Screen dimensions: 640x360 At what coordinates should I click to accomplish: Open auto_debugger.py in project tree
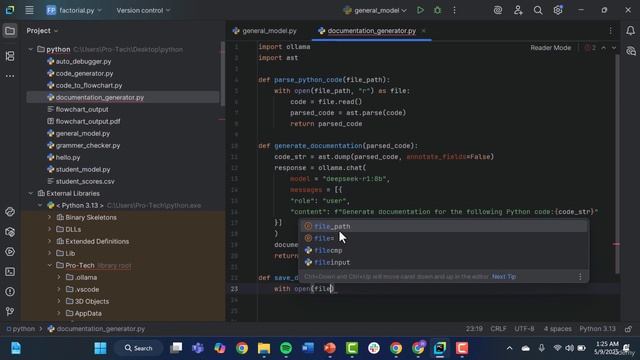click(x=83, y=62)
